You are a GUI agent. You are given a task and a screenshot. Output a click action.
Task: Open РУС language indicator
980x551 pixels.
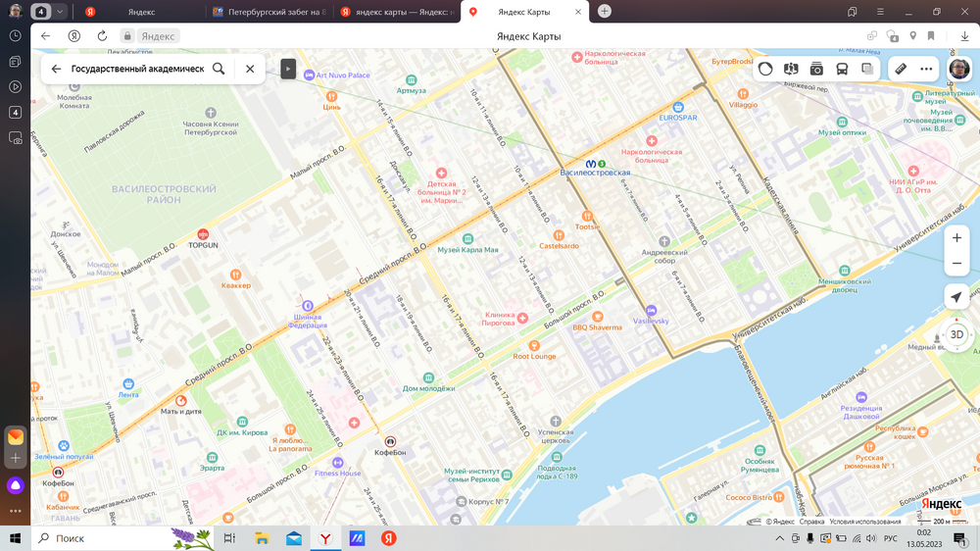click(891, 538)
